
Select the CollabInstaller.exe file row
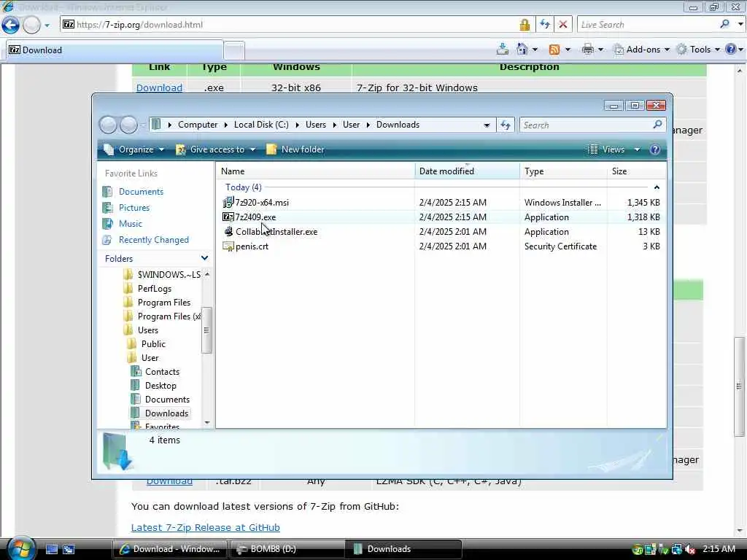tap(441, 232)
